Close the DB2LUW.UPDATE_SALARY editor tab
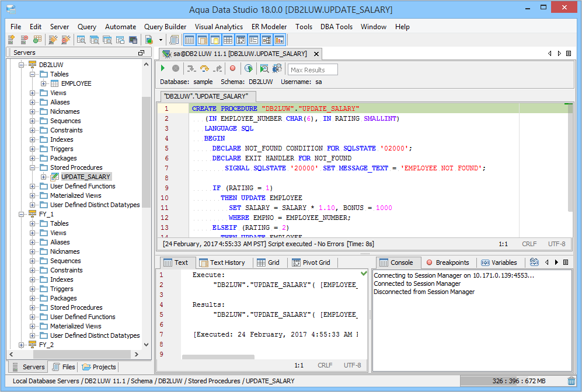Viewport: 582px width, 392px height. (316, 54)
